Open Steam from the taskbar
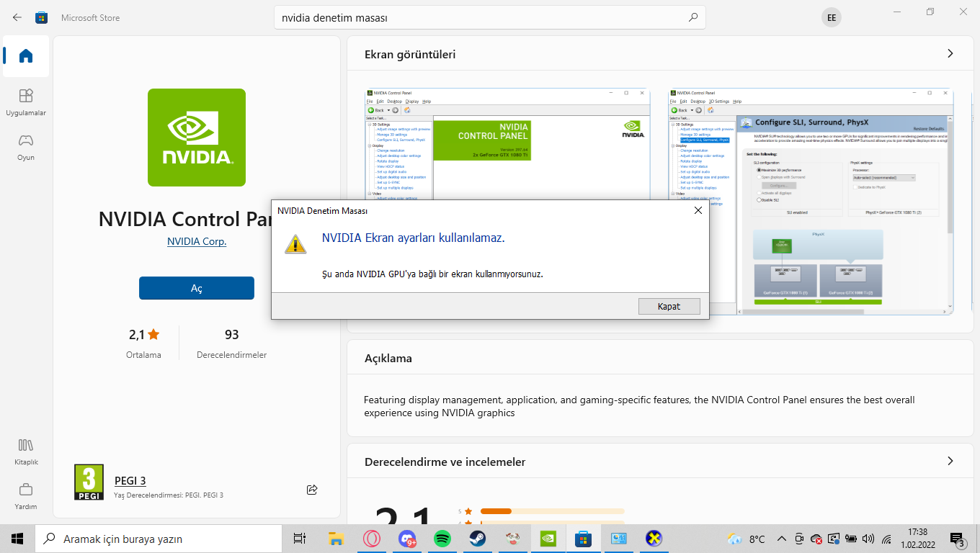The height and width of the screenshot is (553, 980). point(478,539)
